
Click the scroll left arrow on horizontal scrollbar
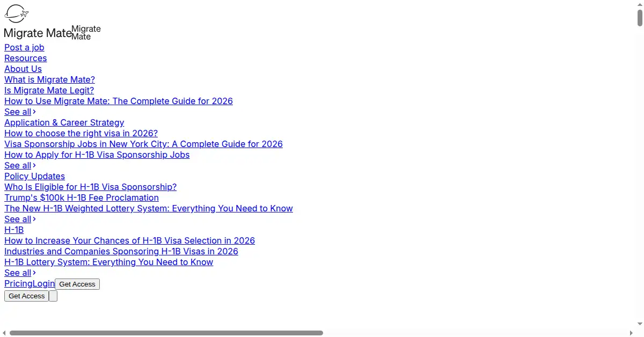[4, 333]
